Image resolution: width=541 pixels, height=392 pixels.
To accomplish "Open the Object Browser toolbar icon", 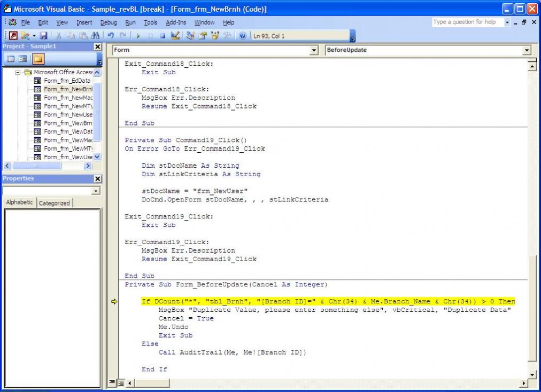I will coord(215,36).
